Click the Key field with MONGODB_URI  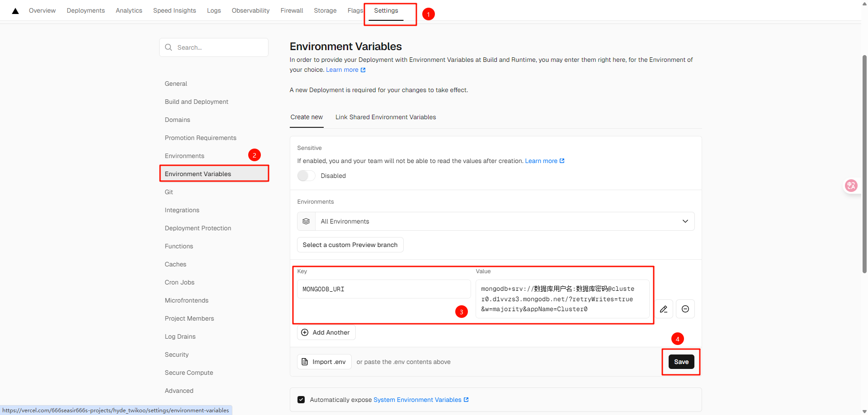[384, 289]
